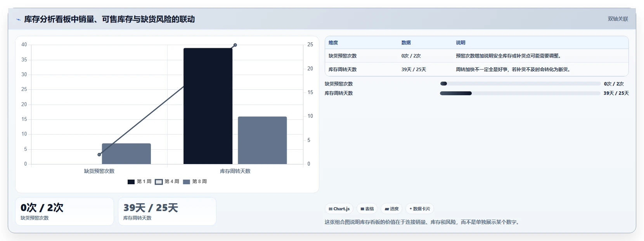Toggle the 第 8 周 legend swatch

click(186, 182)
